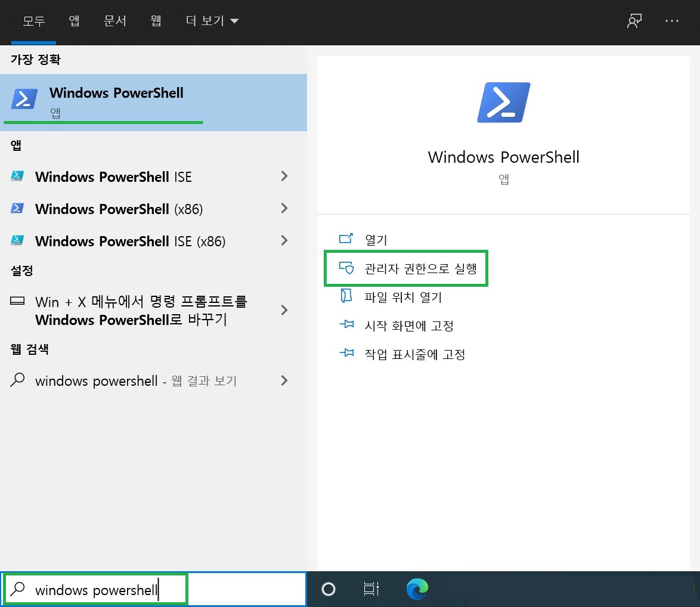Click the PowerShell icon in best match
700x607 pixels.
[x=24, y=99]
